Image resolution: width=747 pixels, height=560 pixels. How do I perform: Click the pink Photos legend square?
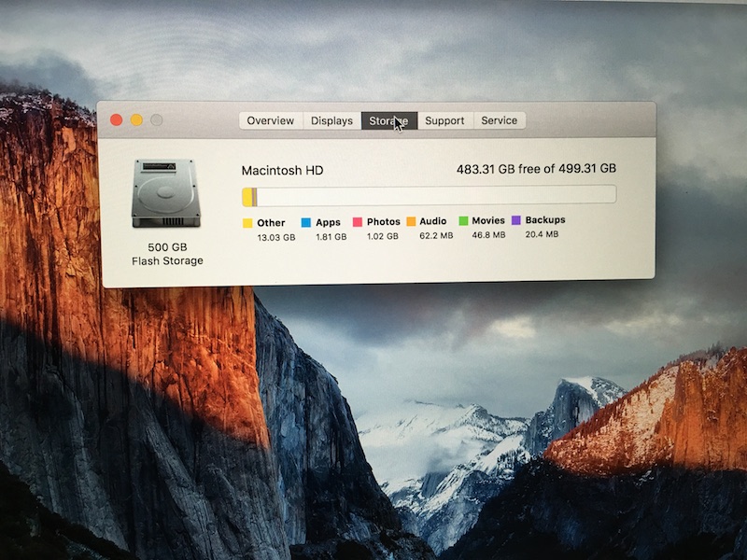358,222
